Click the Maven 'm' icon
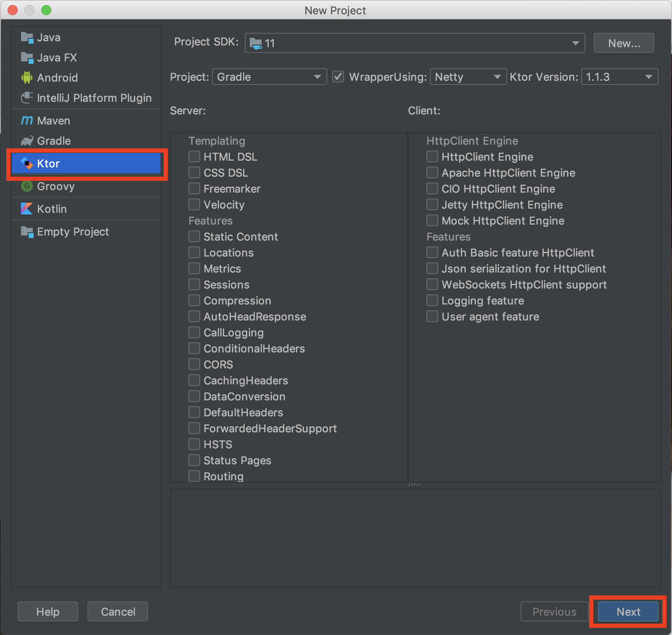Viewport: 672px width, 635px height. pyautogui.click(x=27, y=121)
